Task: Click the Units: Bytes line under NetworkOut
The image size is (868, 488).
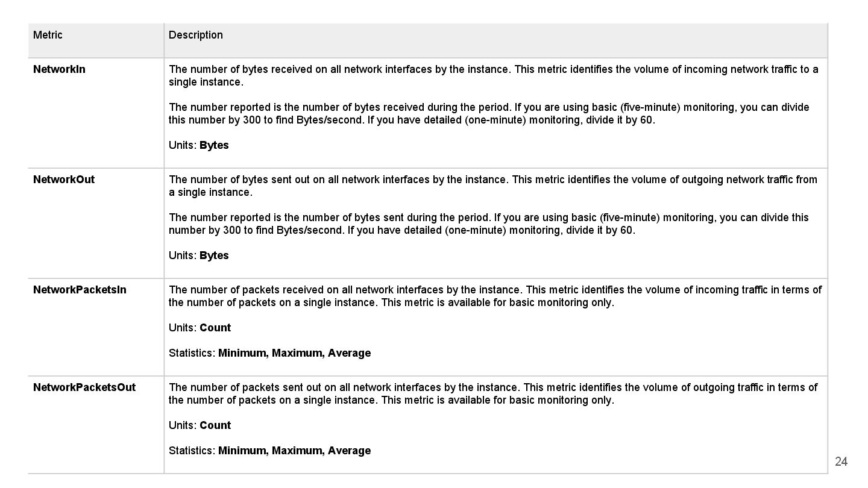Action: coord(199,255)
